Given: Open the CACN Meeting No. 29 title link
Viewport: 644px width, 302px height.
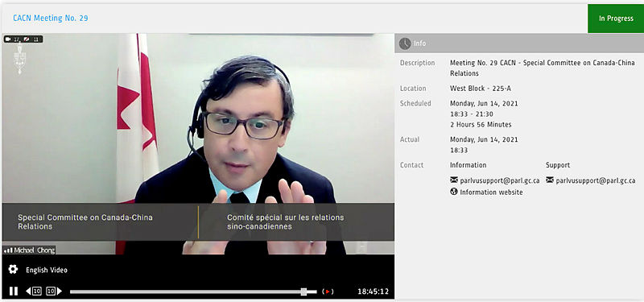Looking at the screenshot, I should (x=51, y=18).
